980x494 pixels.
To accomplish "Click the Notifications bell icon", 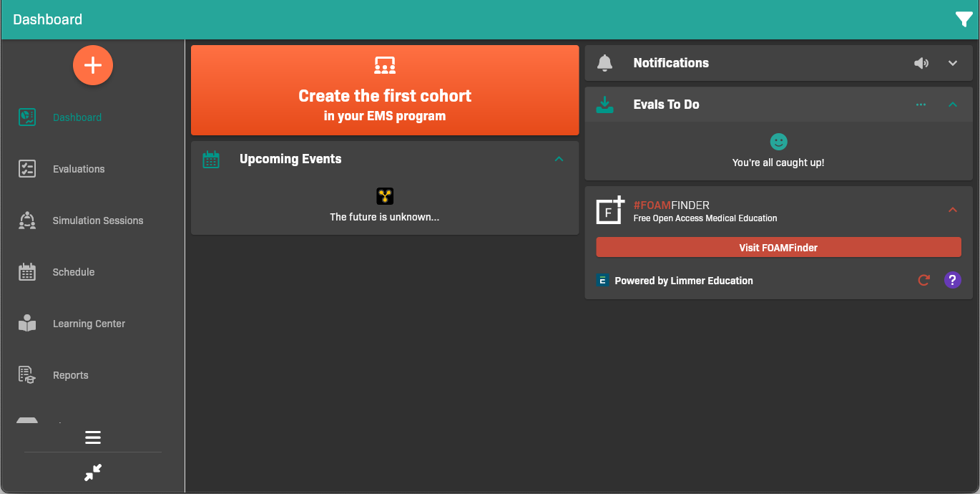I will 604,63.
